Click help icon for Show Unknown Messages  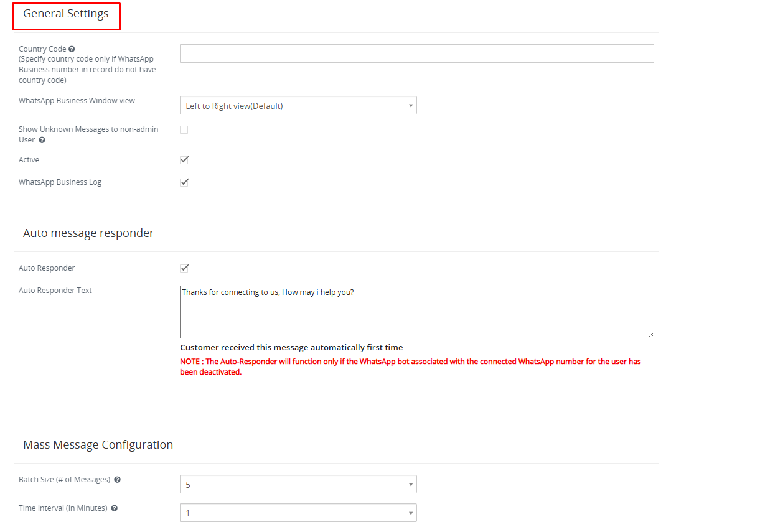click(x=42, y=140)
